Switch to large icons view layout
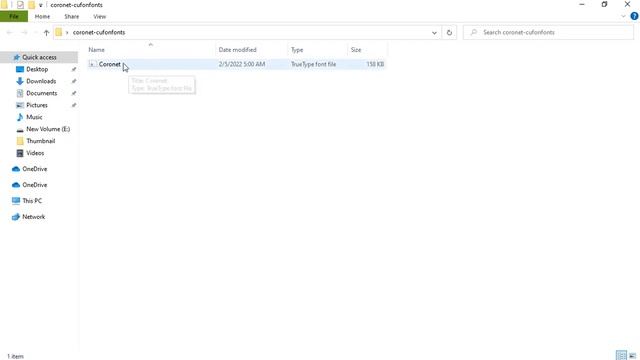Screen dimensions: 640x360 coord(632,356)
